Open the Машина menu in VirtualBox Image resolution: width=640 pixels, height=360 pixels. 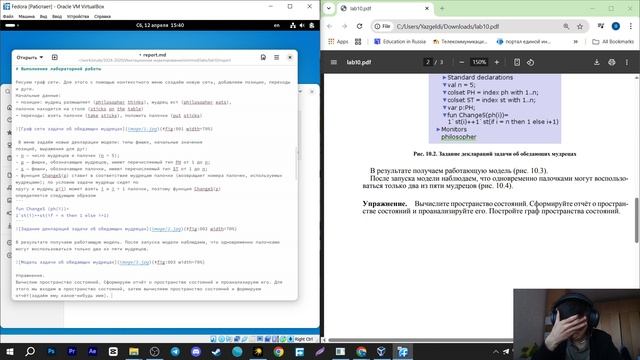[27, 17]
